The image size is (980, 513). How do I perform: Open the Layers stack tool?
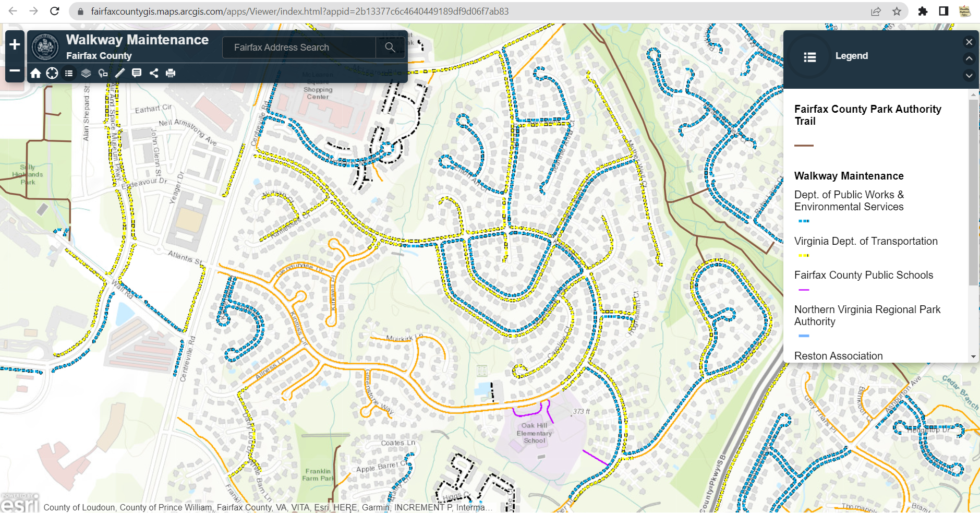point(86,73)
